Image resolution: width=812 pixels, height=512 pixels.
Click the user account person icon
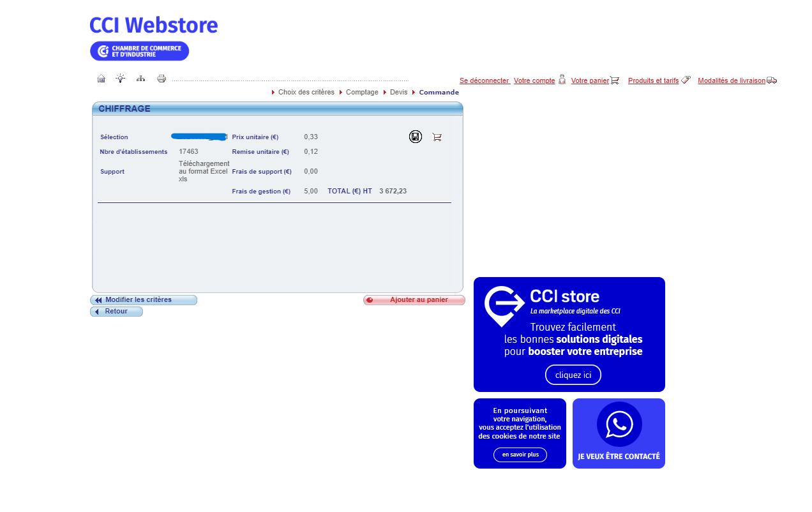(x=562, y=80)
